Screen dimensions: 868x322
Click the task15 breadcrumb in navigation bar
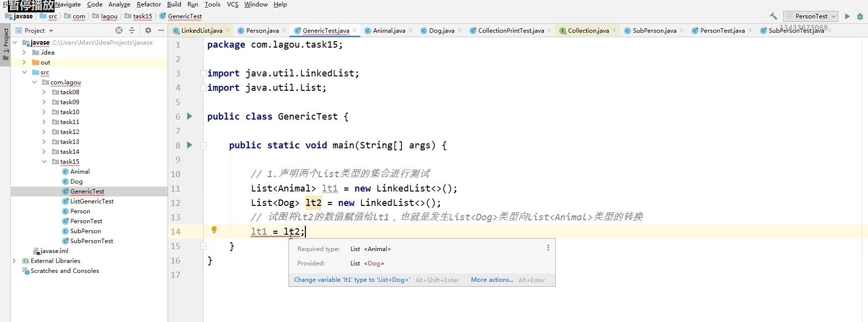click(138, 16)
